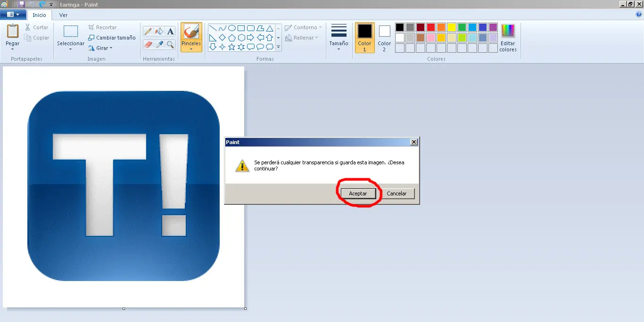Choose the five-point star shape
644x322 pixels.
(x=231, y=47)
